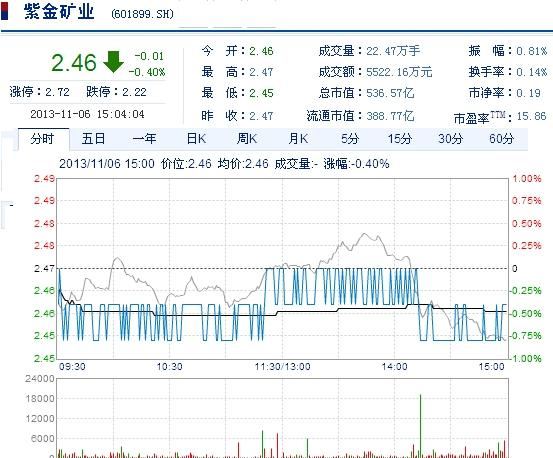Open the 15分 interval tab

coord(400,139)
